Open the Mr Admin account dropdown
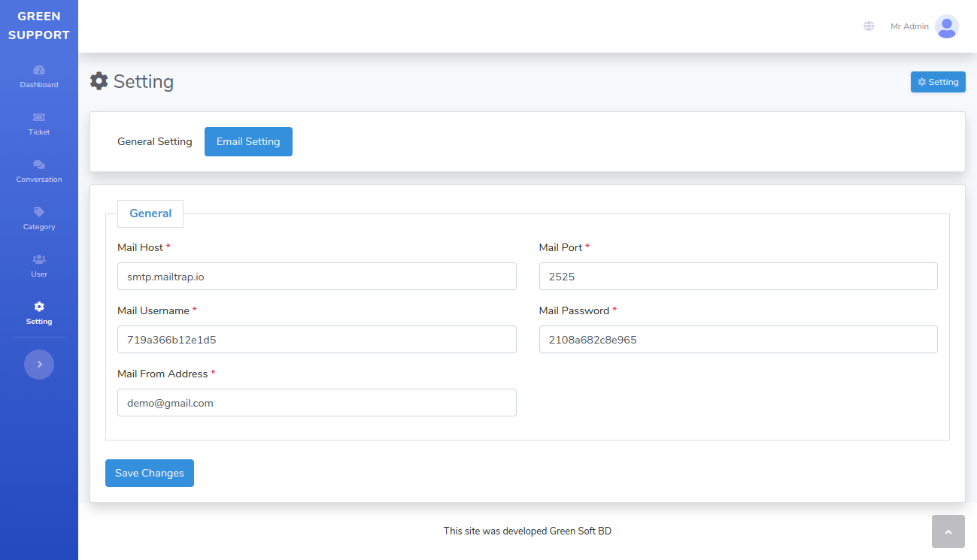The width and height of the screenshot is (977, 560). coord(909,26)
